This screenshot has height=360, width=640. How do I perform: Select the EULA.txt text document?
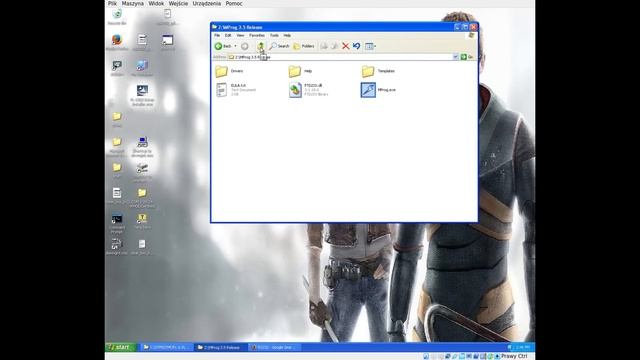[x=236, y=90]
